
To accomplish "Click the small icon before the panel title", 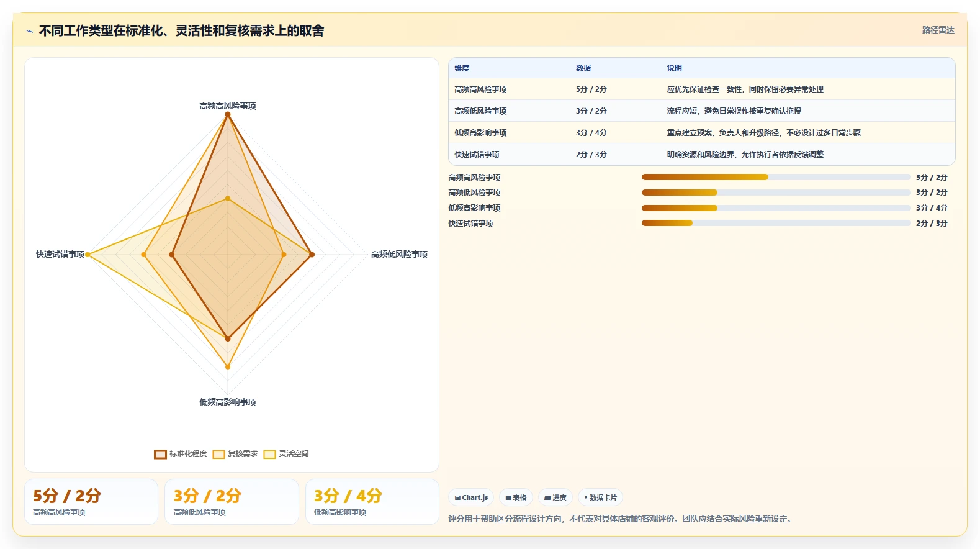I will click(x=29, y=31).
